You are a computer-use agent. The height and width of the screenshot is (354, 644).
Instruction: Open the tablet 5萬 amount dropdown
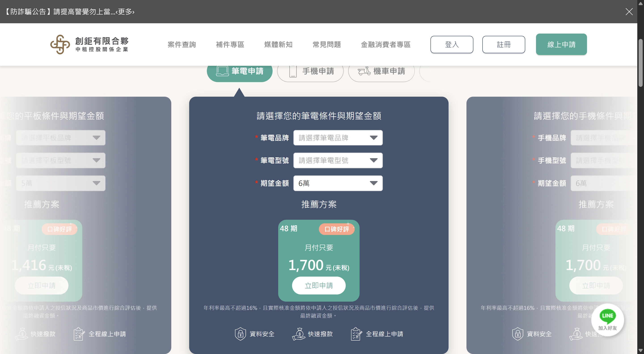coord(61,183)
